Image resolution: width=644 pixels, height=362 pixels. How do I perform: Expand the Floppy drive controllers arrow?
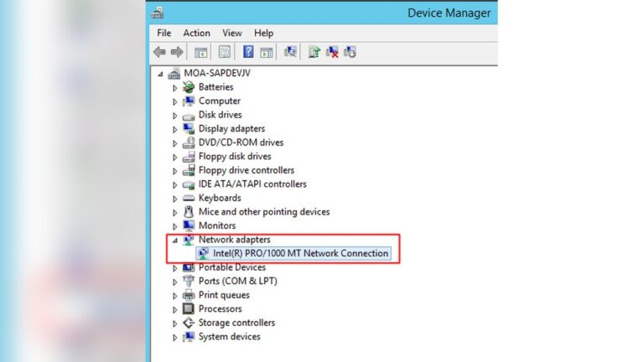click(174, 171)
